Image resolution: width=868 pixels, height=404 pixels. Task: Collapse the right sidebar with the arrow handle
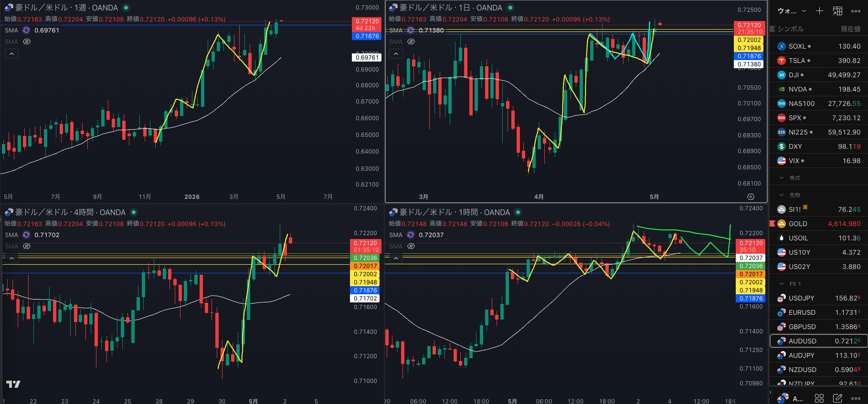coord(770,392)
